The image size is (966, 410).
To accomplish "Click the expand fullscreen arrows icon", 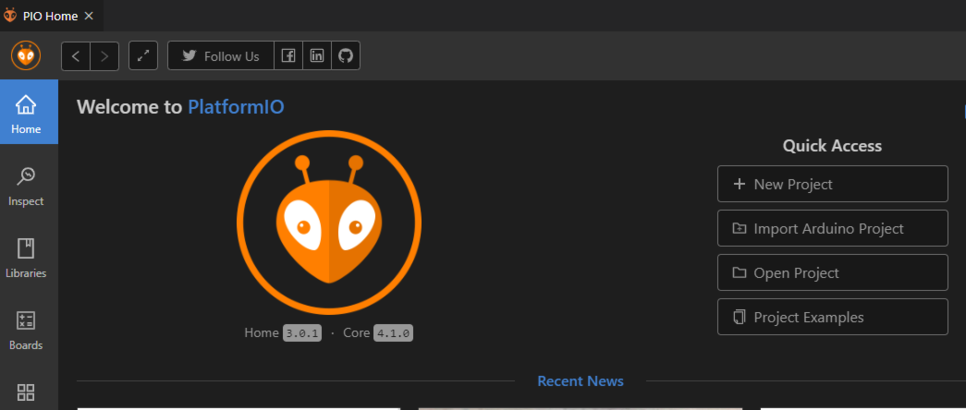I will 143,56.
